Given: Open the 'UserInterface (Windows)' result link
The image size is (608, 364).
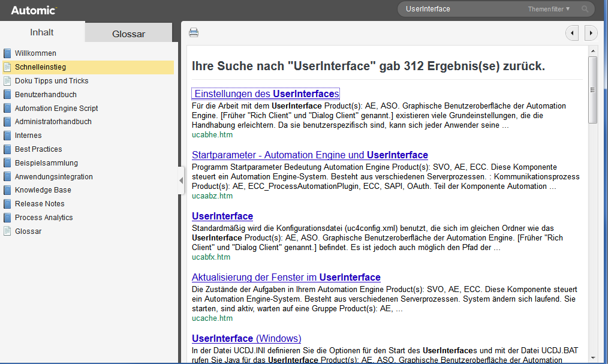Looking at the screenshot, I should 246,338.
